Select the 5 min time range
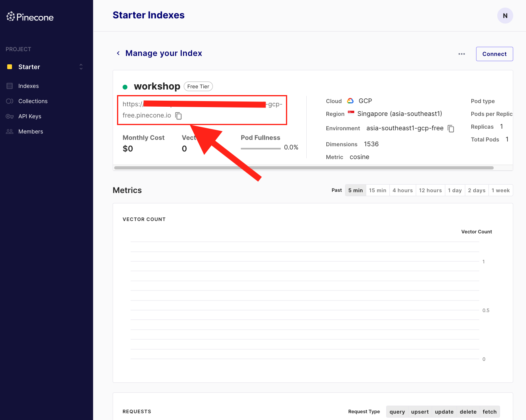The height and width of the screenshot is (420, 526). pos(355,190)
